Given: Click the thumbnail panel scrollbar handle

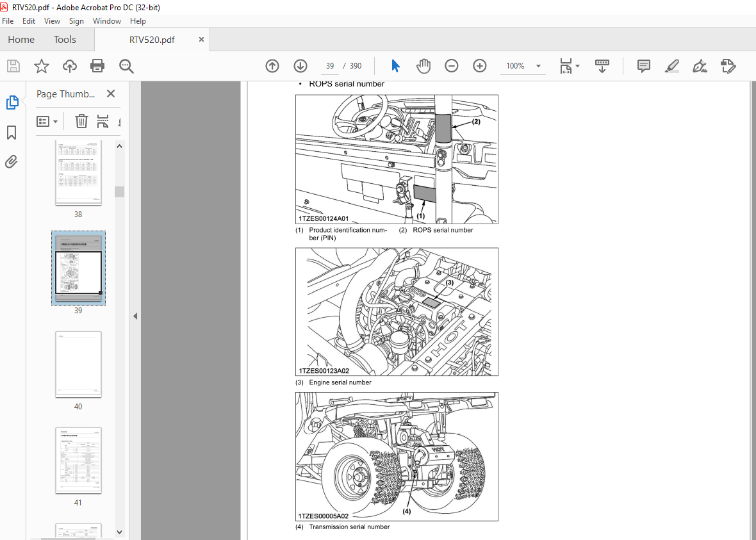Looking at the screenshot, I should [120, 192].
